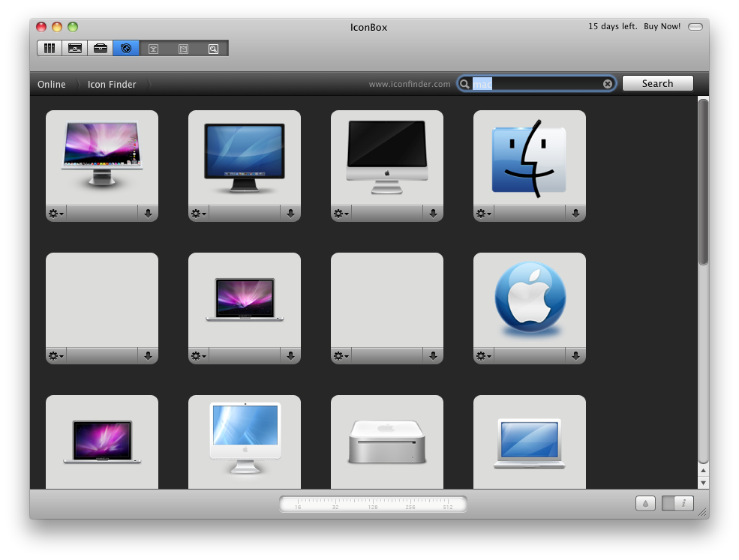The image size is (739, 560).
Task: Select white MacBook with blue screen
Action: point(529,443)
